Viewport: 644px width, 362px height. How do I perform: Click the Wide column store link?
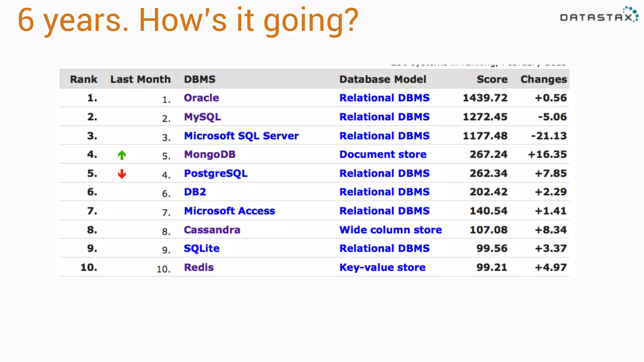click(x=391, y=230)
